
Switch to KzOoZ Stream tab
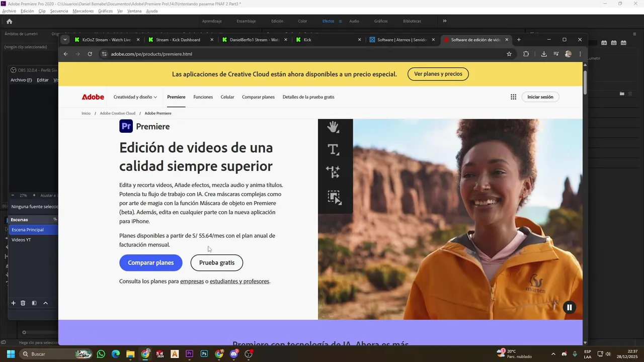[x=106, y=40]
